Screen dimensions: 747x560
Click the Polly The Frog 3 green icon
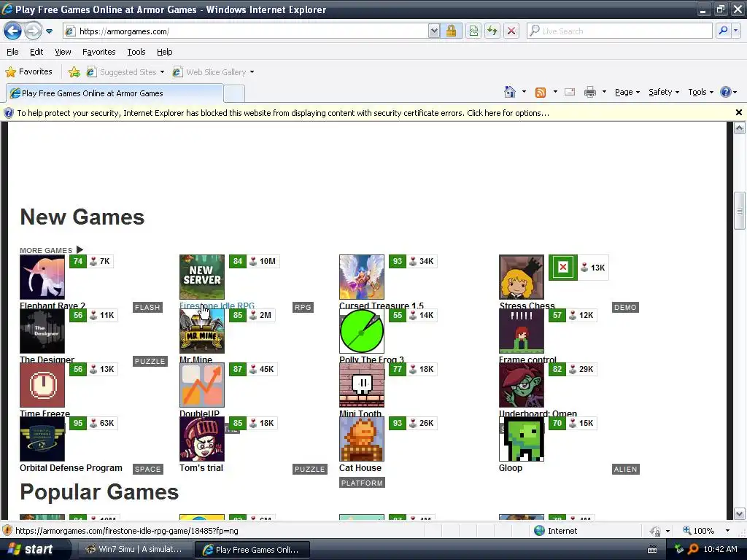(362, 331)
